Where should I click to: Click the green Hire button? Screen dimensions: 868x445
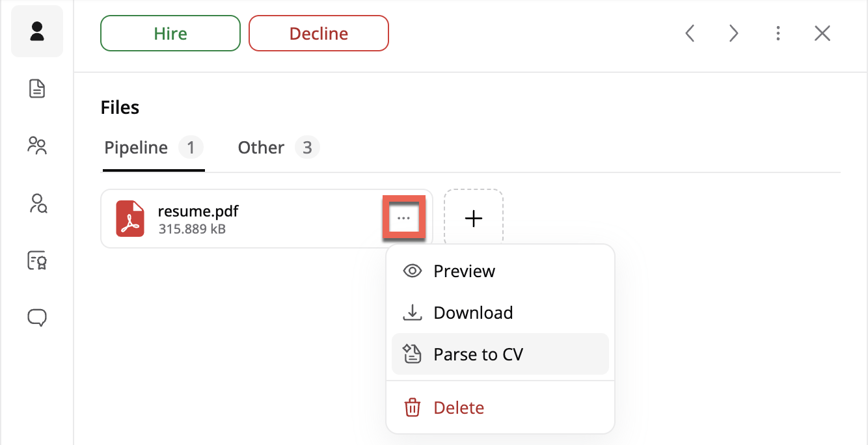[170, 33]
